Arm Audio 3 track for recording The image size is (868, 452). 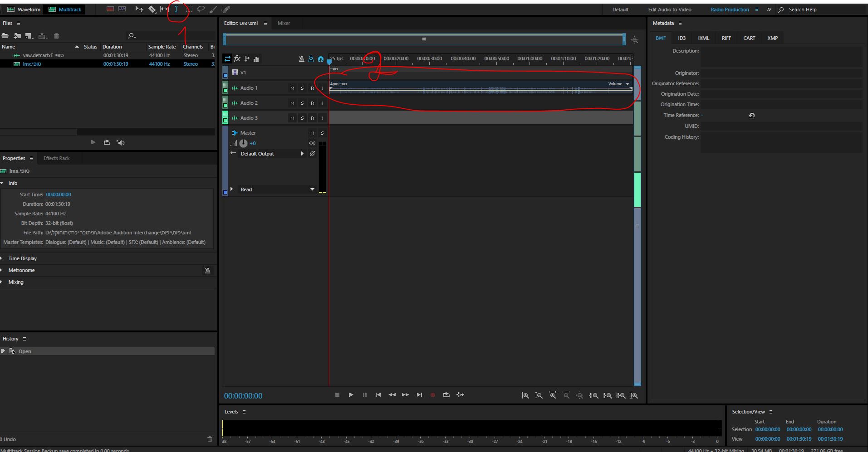click(312, 118)
